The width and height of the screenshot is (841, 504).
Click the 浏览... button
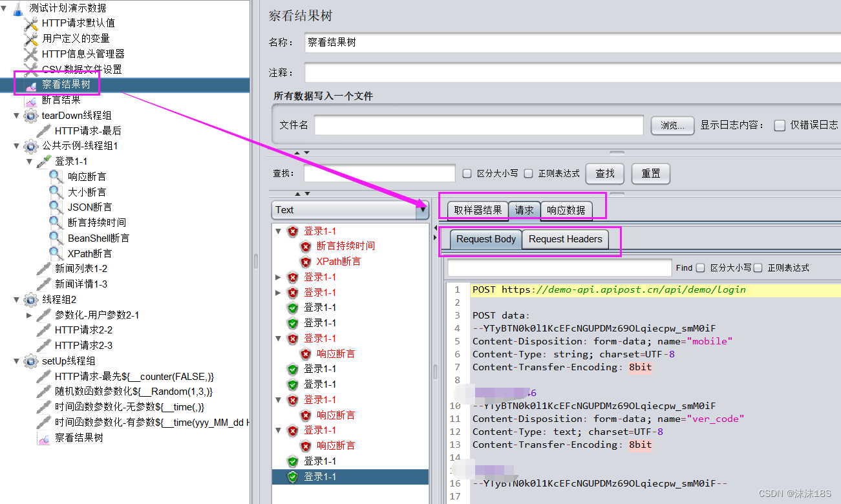point(673,125)
